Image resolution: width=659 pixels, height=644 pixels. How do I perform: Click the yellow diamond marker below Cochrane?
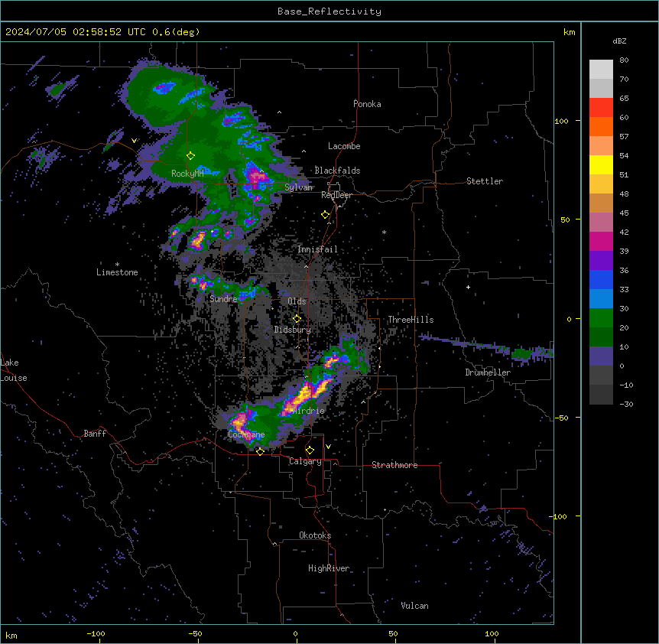(x=260, y=452)
